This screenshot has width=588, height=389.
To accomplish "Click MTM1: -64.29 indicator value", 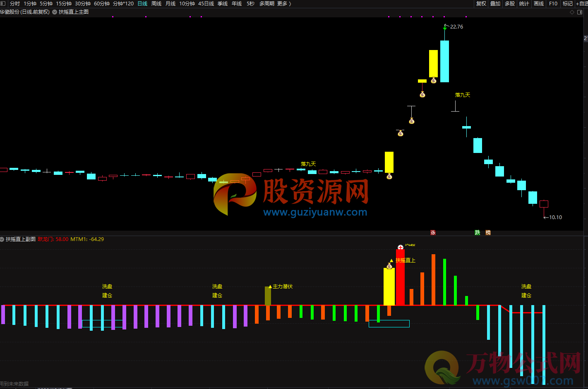I will (87, 239).
